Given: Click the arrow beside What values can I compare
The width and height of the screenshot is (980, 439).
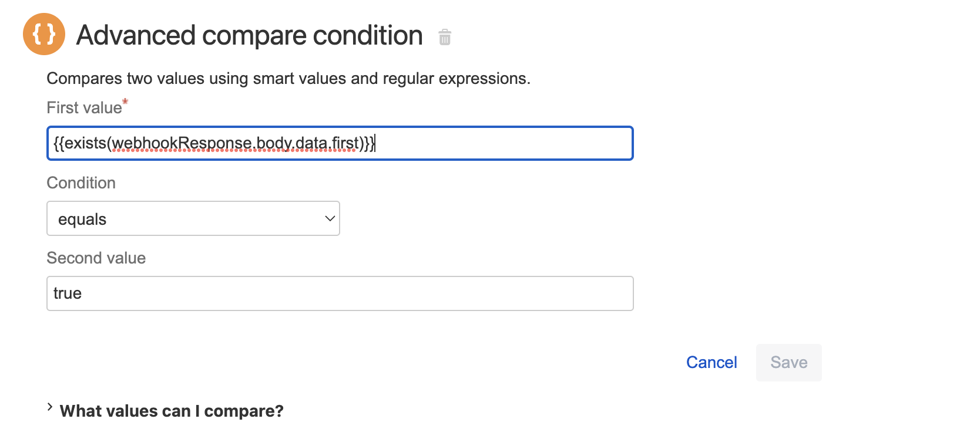Looking at the screenshot, I should (50, 407).
